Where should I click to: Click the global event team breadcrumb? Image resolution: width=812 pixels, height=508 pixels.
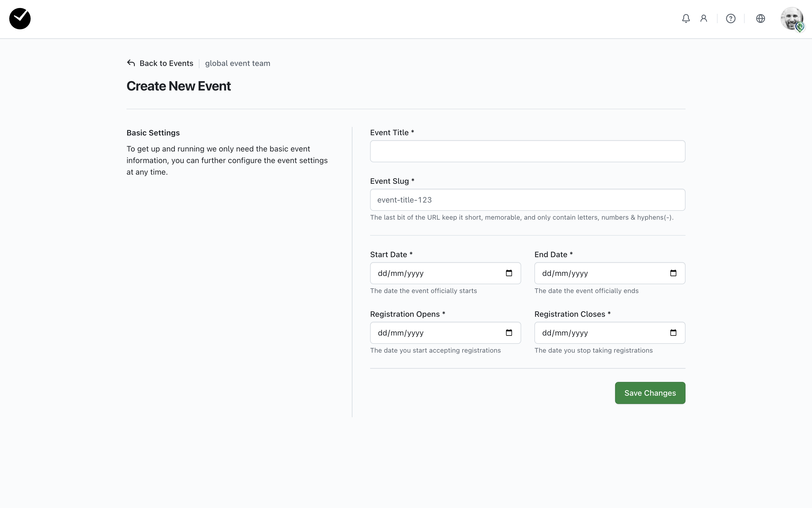pyautogui.click(x=237, y=63)
